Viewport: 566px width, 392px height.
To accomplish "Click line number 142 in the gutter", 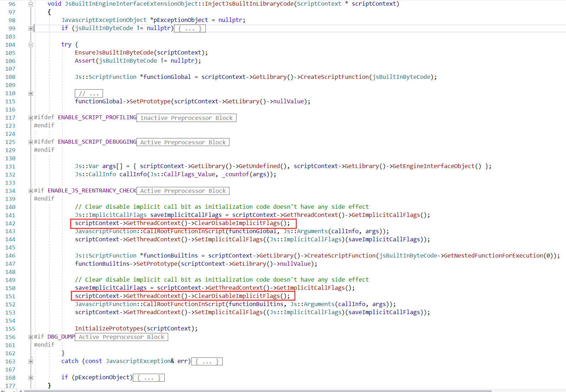I will tap(10, 224).
